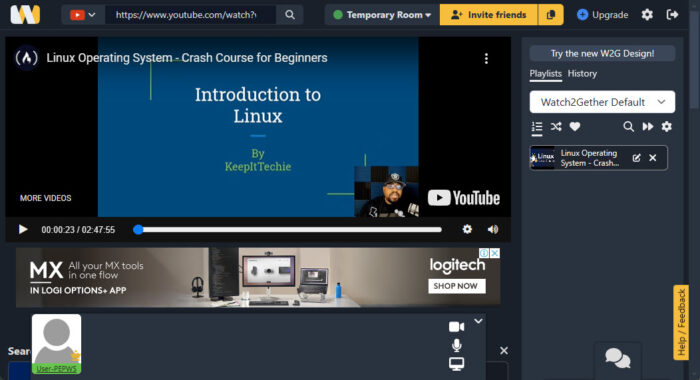Remove the Linux Operating System playlist item
Screen dimensions: 700x380
(653, 158)
